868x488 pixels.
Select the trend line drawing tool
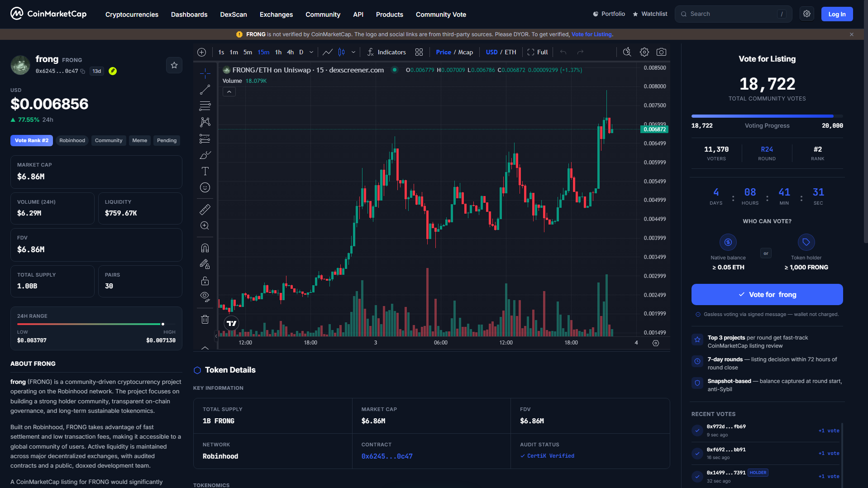coord(205,90)
